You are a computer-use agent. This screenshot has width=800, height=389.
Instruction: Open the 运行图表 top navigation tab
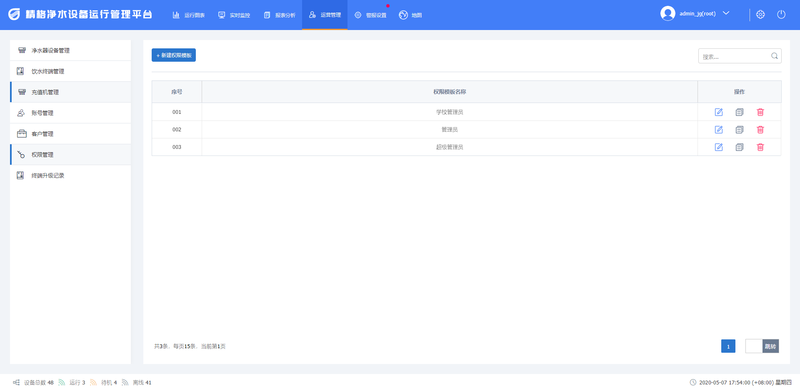189,15
